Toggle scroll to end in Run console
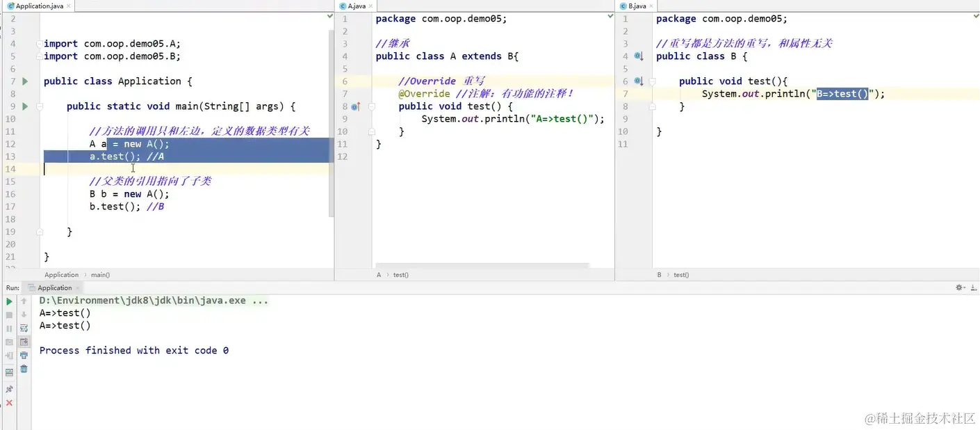The height and width of the screenshot is (430, 980). pyautogui.click(x=24, y=342)
